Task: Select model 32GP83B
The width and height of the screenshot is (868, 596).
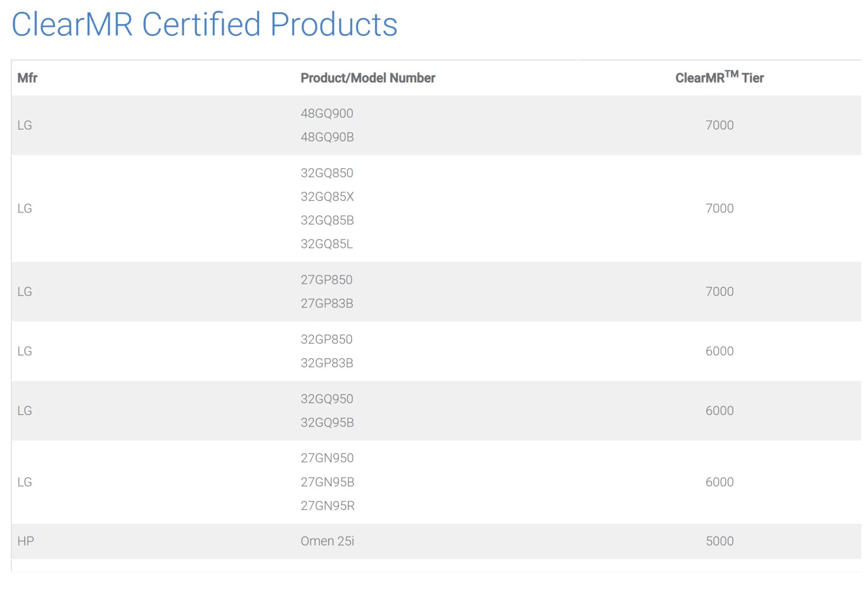Action: click(x=327, y=363)
